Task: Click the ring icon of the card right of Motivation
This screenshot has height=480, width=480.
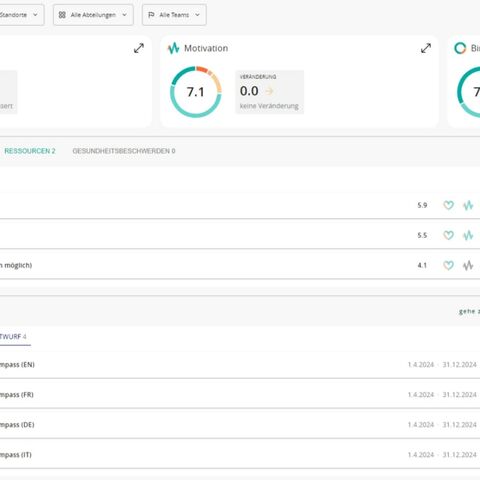Action: [460, 48]
